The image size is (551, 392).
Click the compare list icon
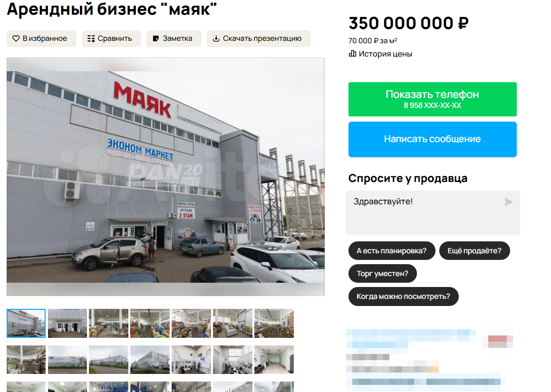[91, 38]
